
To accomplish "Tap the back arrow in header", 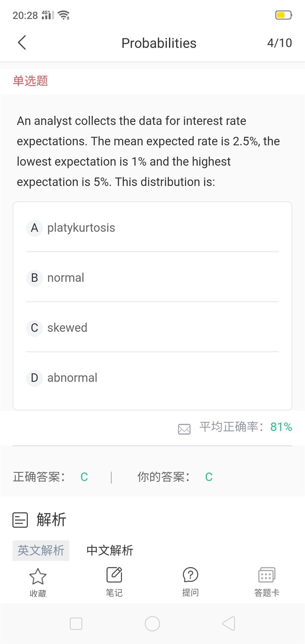I will 22,43.
